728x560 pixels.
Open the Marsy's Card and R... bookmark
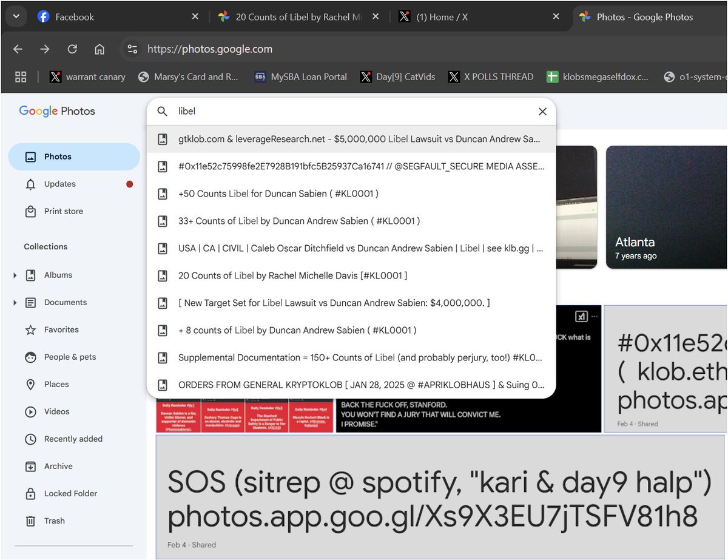(x=189, y=76)
